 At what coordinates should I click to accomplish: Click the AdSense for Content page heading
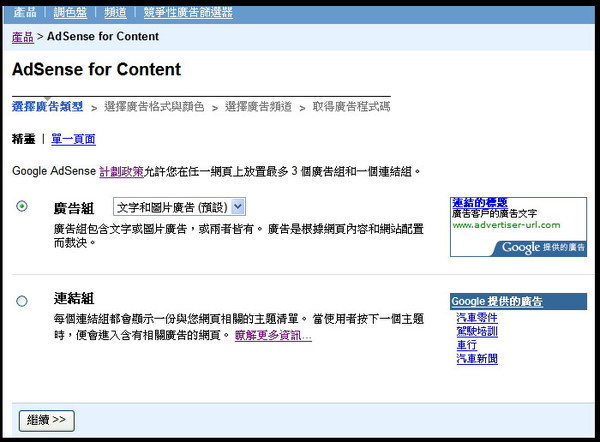[x=96, y=70]
